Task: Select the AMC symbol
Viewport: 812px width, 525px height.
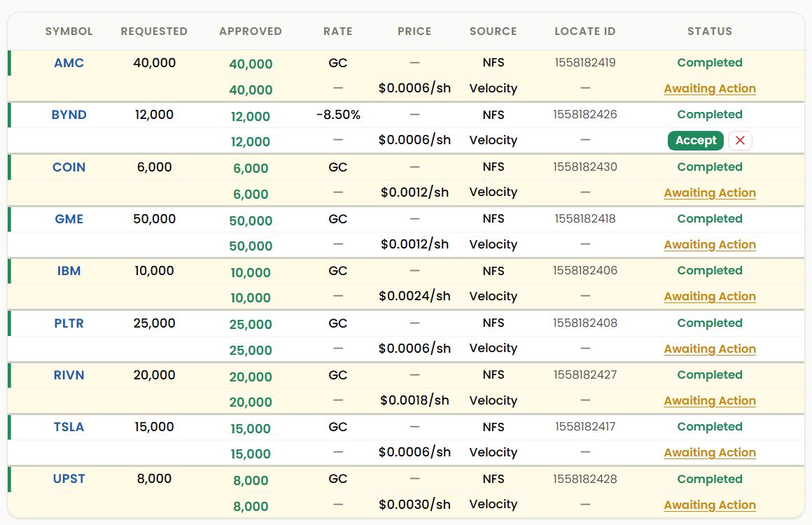Action: click(x=69, y=63)
